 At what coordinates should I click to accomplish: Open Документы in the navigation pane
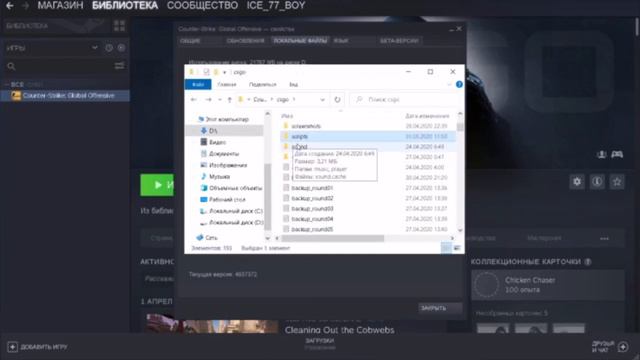(224, 153)
